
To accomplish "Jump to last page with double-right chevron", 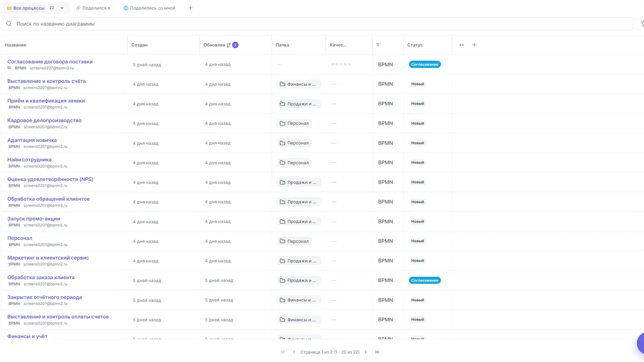I will tap(377, 352).
